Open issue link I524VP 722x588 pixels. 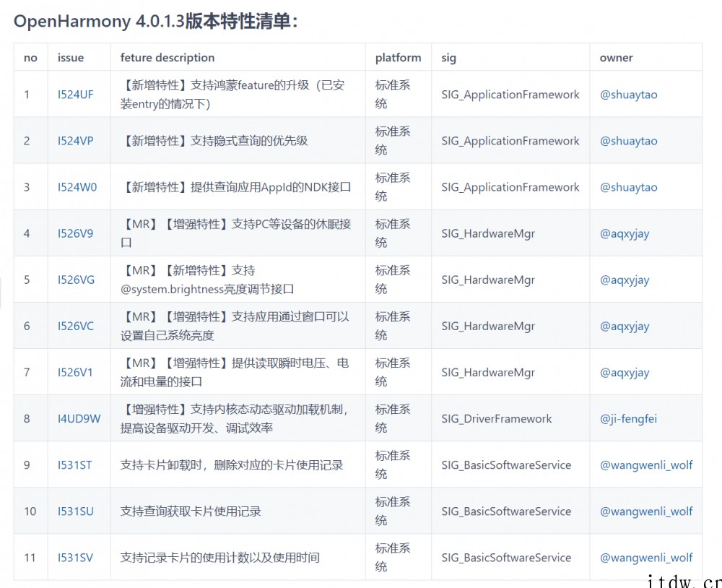(76, 141)
